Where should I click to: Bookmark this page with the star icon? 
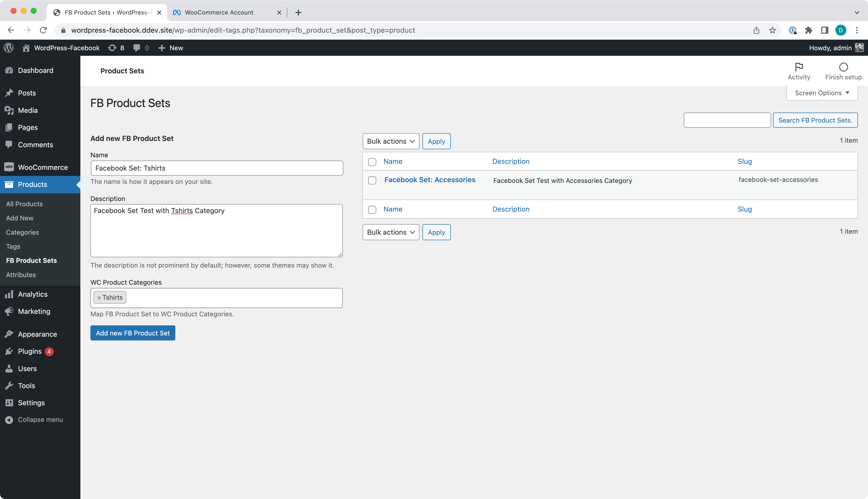[772, 30]
